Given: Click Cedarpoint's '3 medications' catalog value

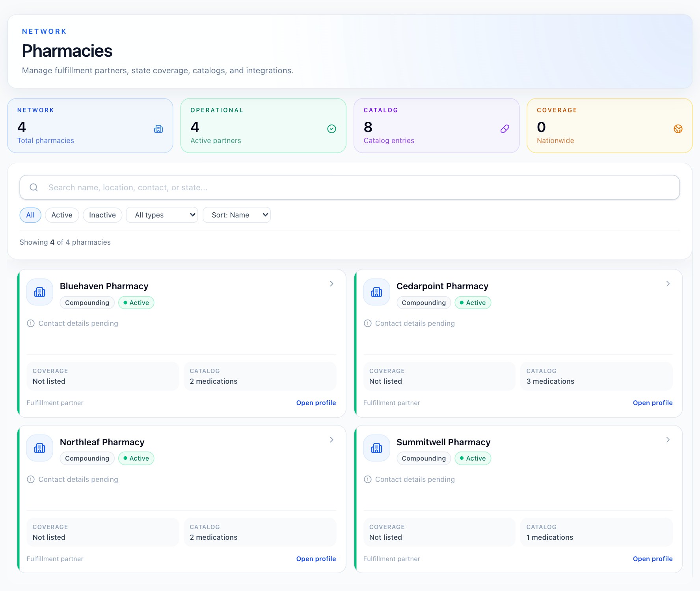Looking at the screenshot, I should pos(550,381).
